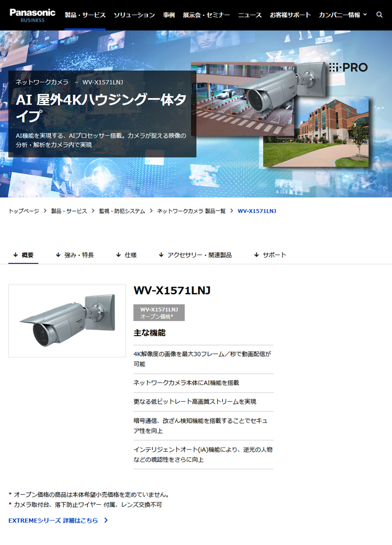Open the ソリューション menu
Viewport: 392px width, 545px height.
point(134,15)
